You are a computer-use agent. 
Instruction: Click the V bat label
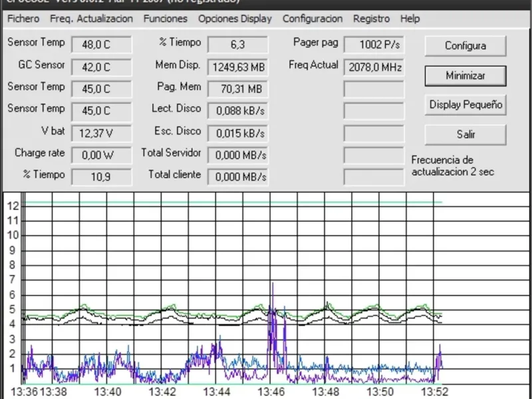(53, 131)
